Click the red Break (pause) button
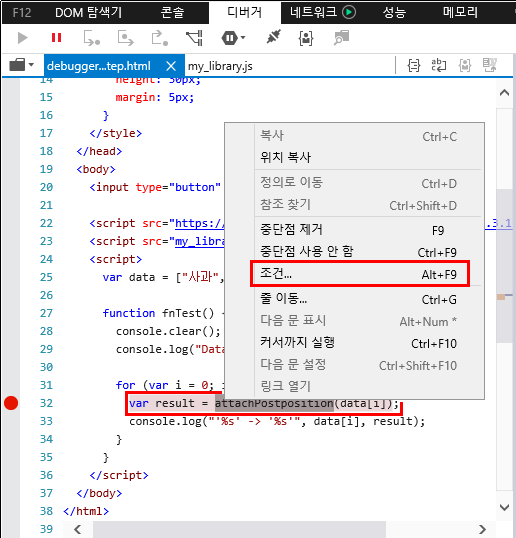Image resolution: width=516 pixels, height=538 pixels. (56, 37)
